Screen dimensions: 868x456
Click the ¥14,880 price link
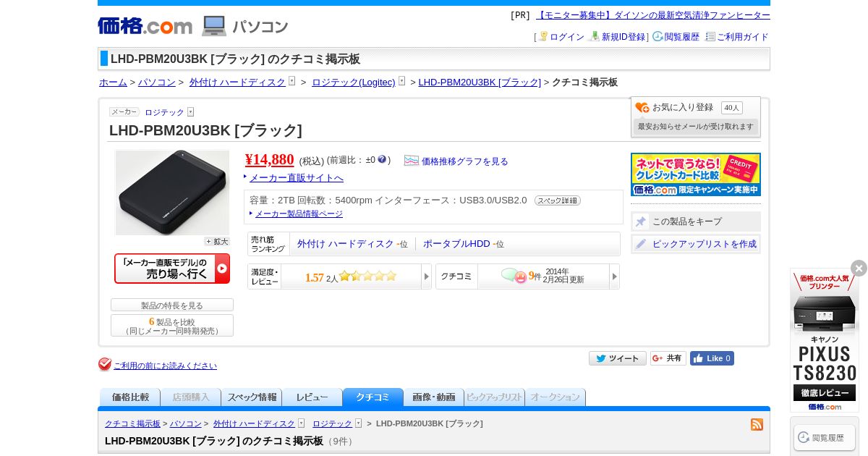tap(270, 159)
